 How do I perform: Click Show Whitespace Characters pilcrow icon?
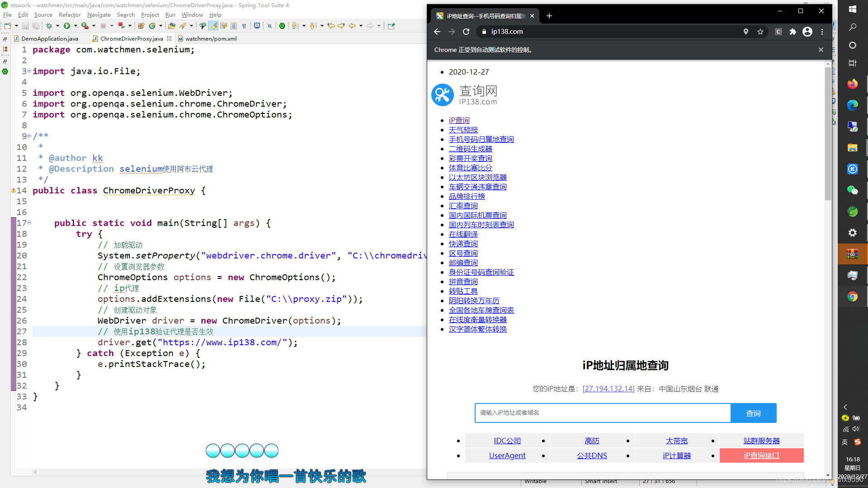244,26
